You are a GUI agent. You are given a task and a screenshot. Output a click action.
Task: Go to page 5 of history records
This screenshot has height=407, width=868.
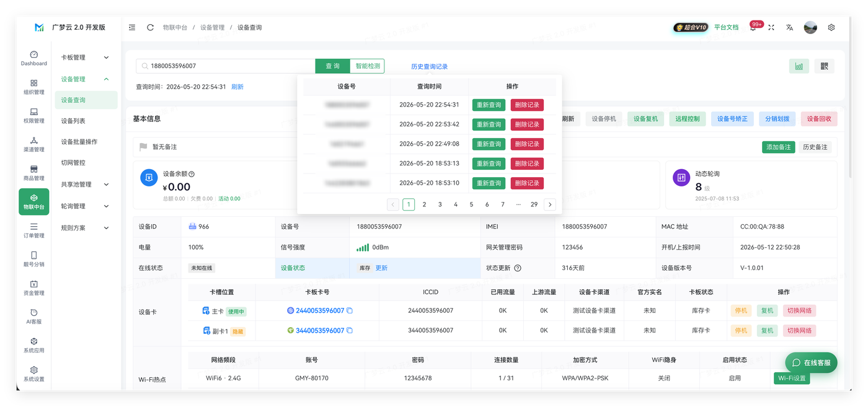click(471, 204)
